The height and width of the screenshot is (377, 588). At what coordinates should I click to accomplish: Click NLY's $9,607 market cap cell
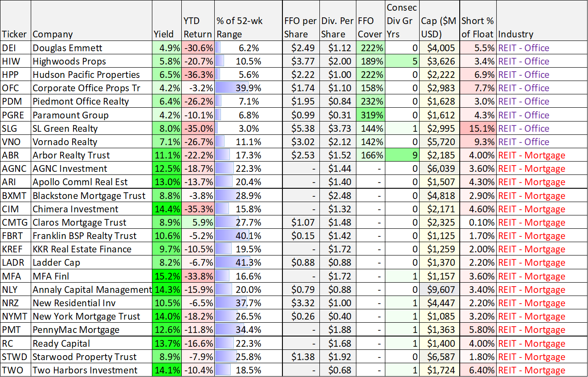[439, 290]
